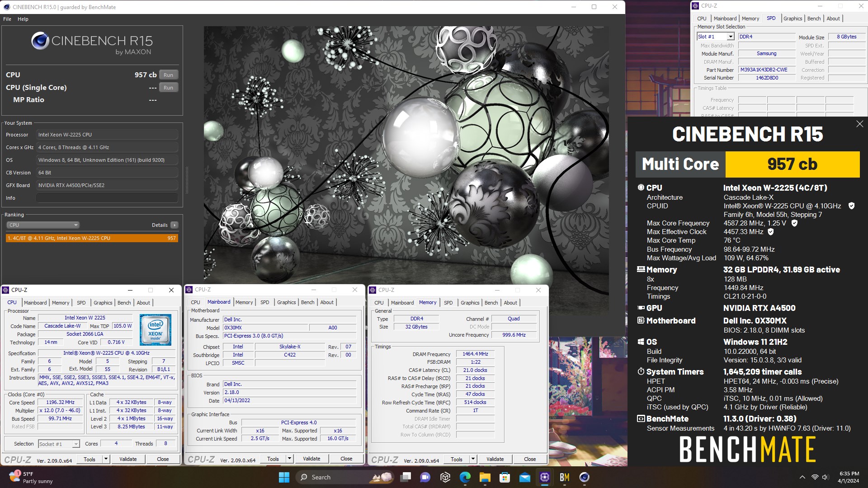Open File Explorer from the taskbar
This screenshot has width=868, height=488.
[485, 477]
